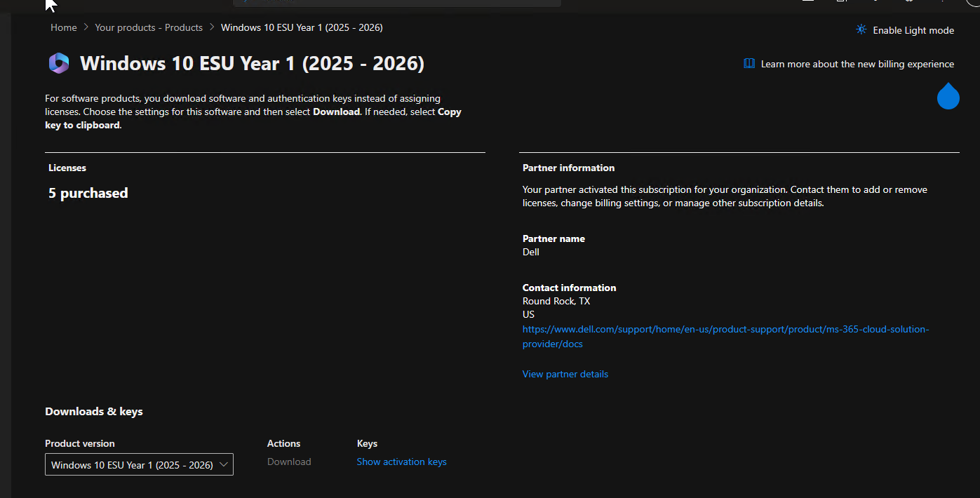Click the 'Round Rock, TX' contact text

click(556, 301)
